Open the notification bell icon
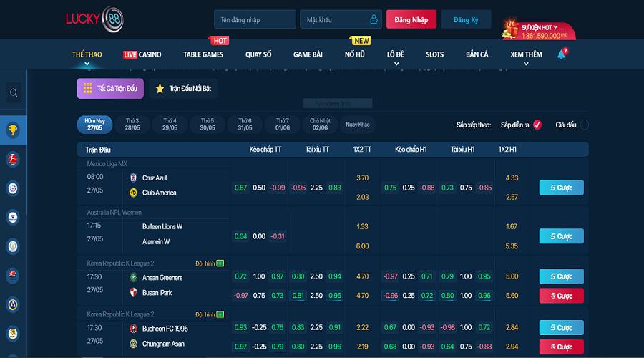This screenshot has width=644, height=358. pyautogui.click(x=562, y=54)
